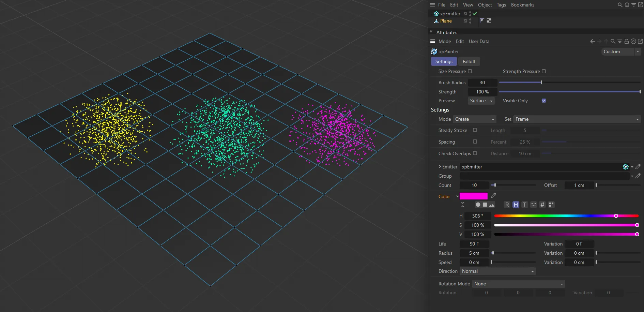Image resolution: width=644 pixels, height=312 pixels.
Task: Click the magenta Color swatch
Action: (473, 196)
